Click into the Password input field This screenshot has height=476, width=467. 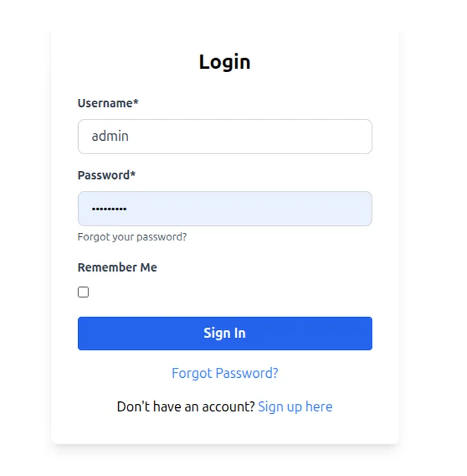pos(224,209)
